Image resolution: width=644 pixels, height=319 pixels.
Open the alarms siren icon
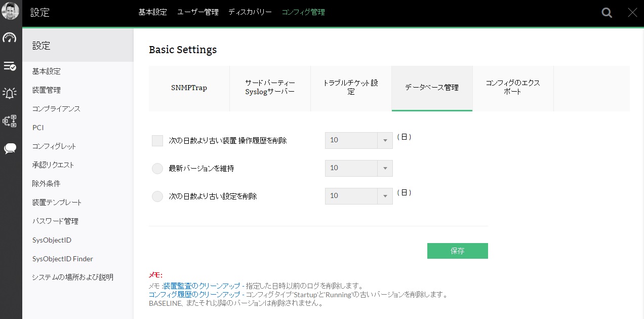(x=10, y=93)
